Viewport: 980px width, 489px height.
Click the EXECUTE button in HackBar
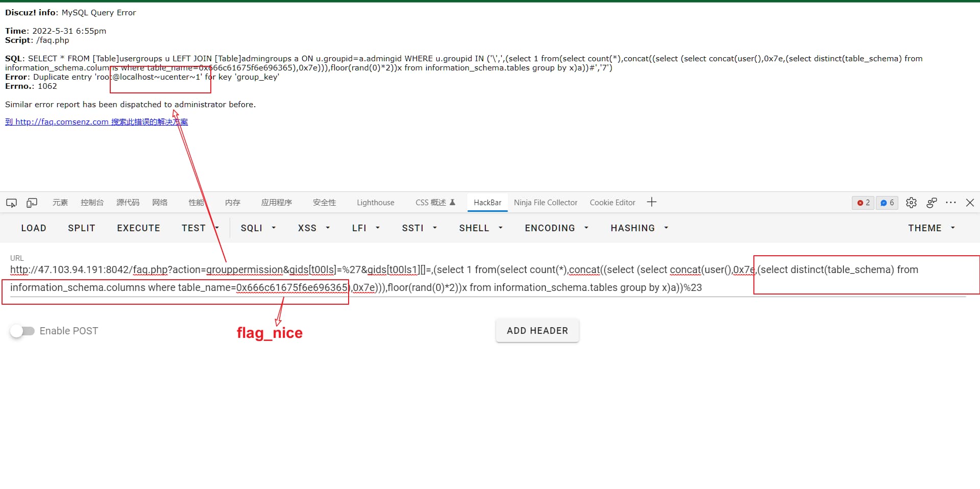click(x=139, y=228)
